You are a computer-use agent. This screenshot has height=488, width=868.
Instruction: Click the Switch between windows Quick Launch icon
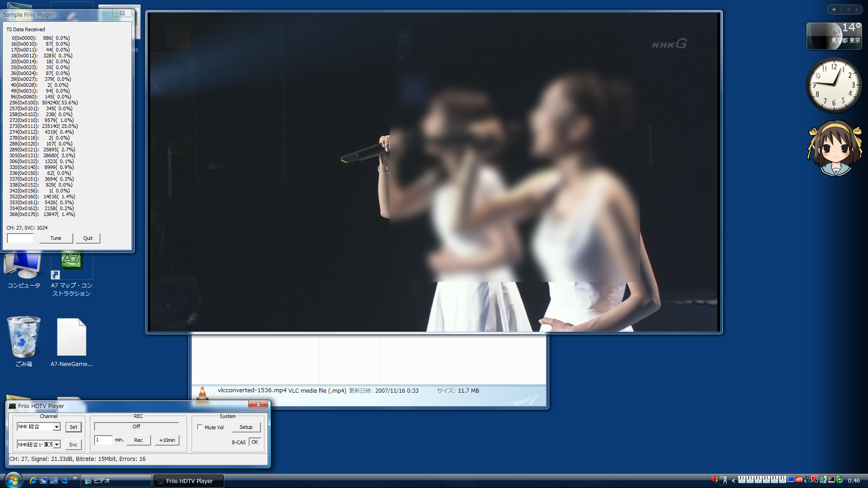(x=43, y=480)
